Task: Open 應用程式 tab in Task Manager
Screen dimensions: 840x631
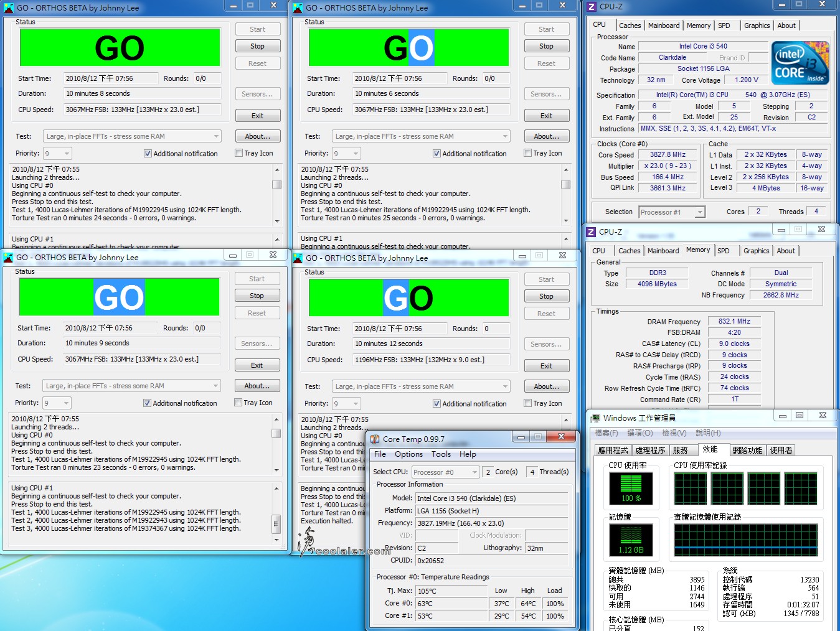Action: (x=613, y=450)
